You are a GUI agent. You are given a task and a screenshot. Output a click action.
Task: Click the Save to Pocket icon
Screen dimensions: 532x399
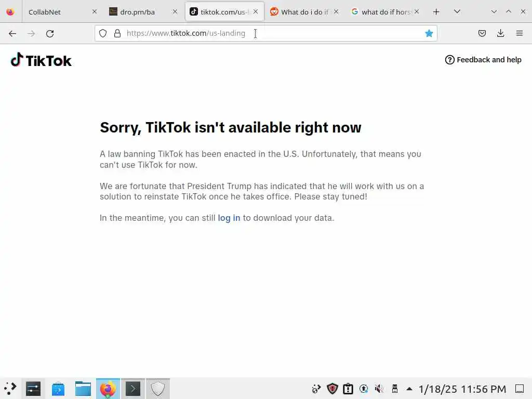click(x=482, y=33)
